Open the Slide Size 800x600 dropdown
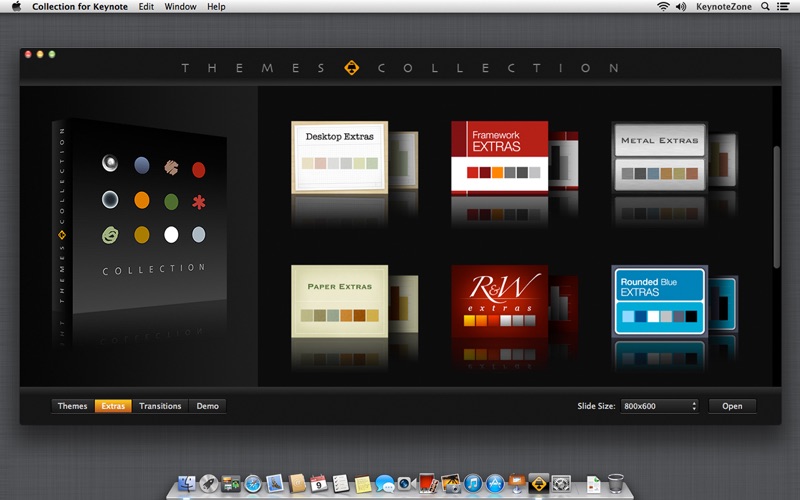The height and width of the screenshot is (500, 800). [x=660, y=406]
